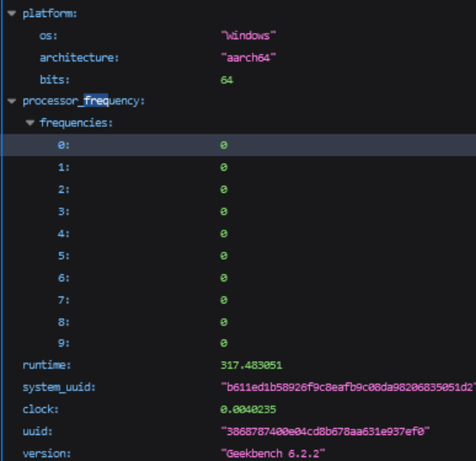
Task: Click the "Windows" string value
Action: 248,36
